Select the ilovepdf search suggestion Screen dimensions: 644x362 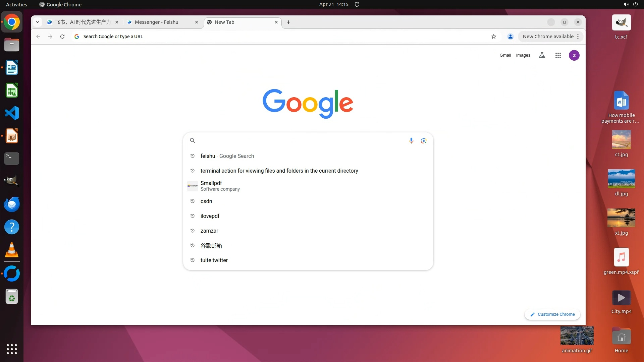coord(210,216)
